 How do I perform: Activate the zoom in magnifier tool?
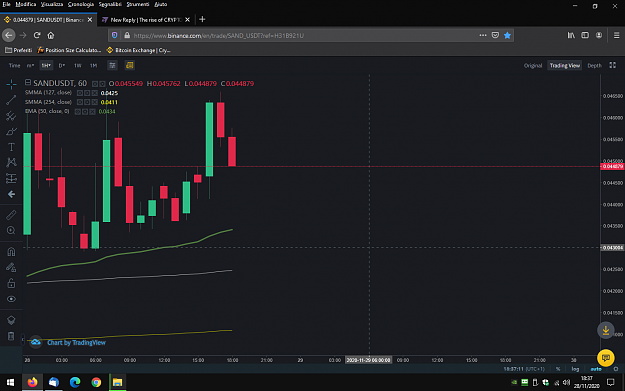click(11, 230)
